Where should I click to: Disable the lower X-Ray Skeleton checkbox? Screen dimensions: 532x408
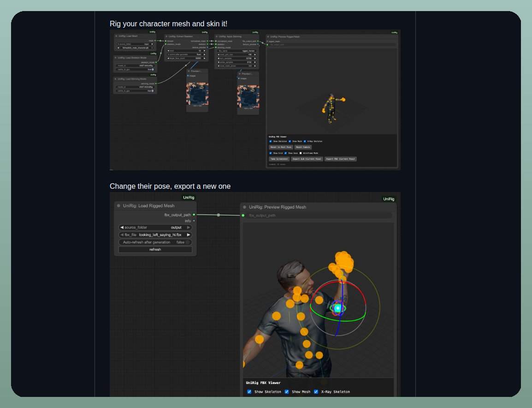[316, 392]
